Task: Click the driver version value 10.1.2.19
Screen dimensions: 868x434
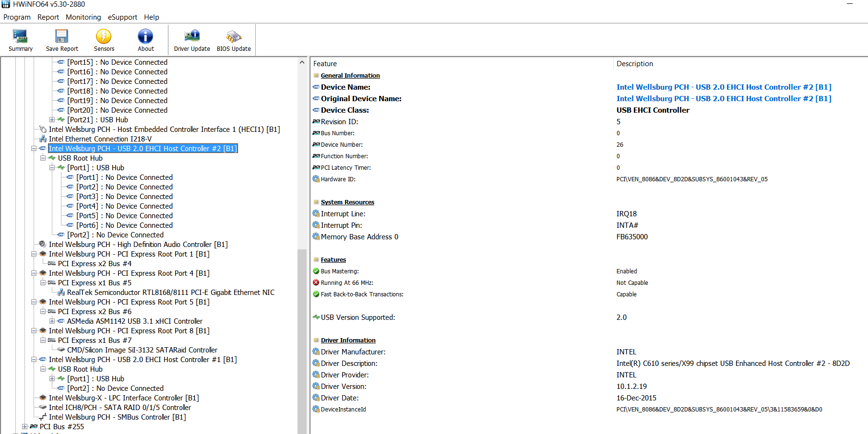Action: pyautogui.click(x=631, y=386)
